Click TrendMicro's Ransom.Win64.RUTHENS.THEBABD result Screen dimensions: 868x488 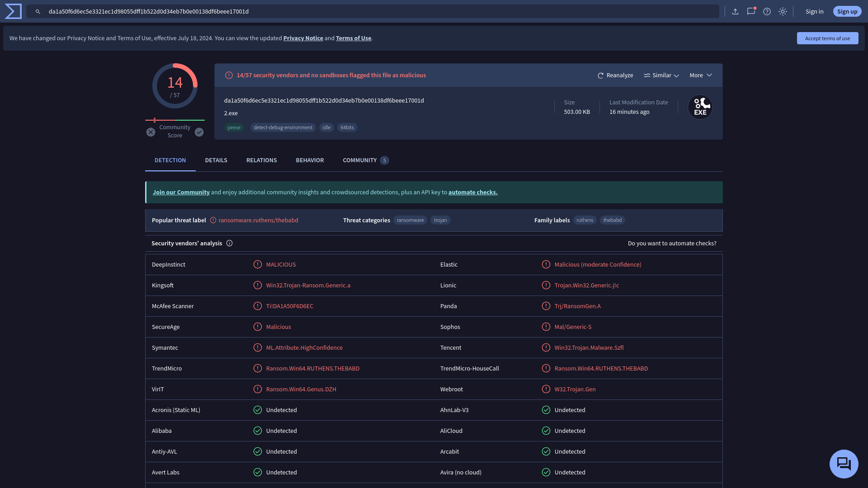(313, 369)
